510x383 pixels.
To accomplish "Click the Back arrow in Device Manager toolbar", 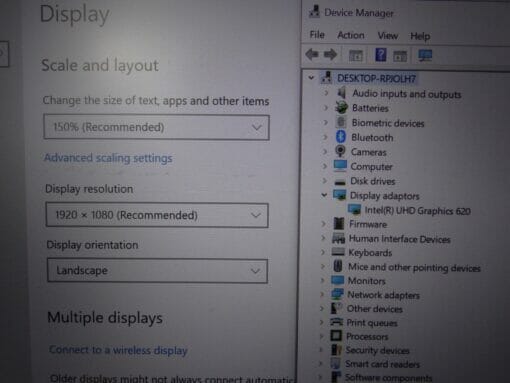I will [x=312, y=54].
